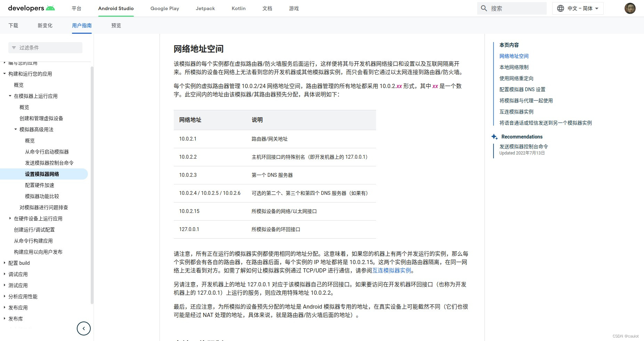Open 从命令行构建应用 sidebar page

[x=33, y=241]
